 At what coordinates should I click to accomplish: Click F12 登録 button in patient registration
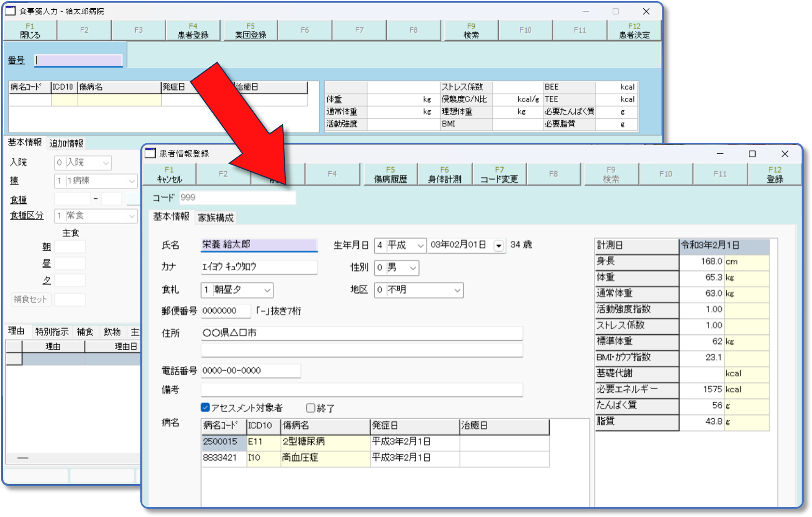point(774,174)
